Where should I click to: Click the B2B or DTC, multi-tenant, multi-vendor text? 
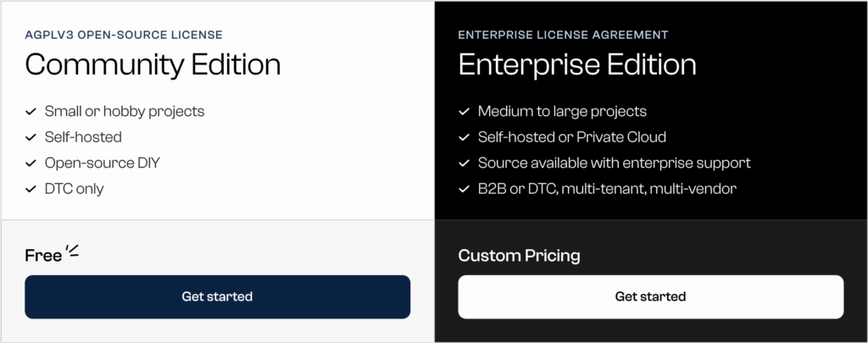point(607,189)
